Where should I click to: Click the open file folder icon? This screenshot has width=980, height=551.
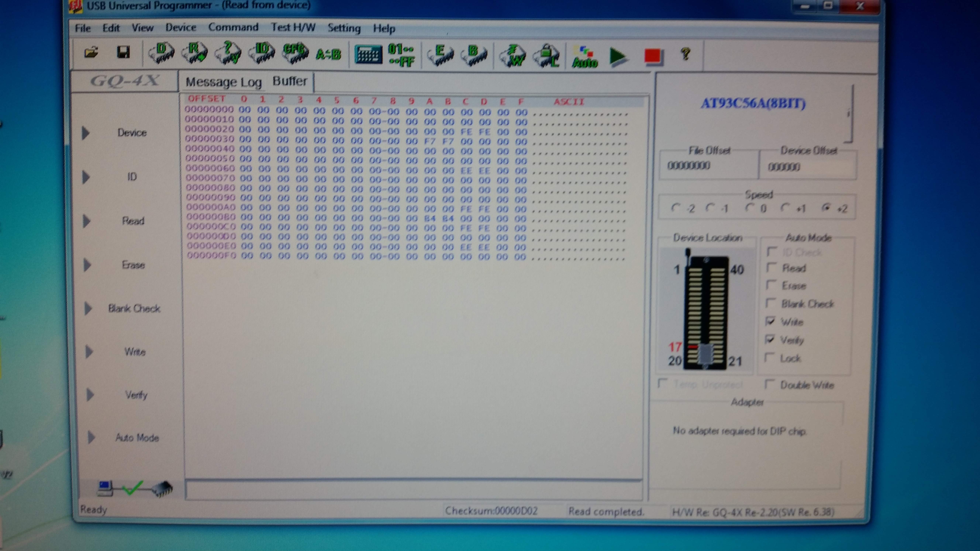pyautogui.click(x=91, y=52)
